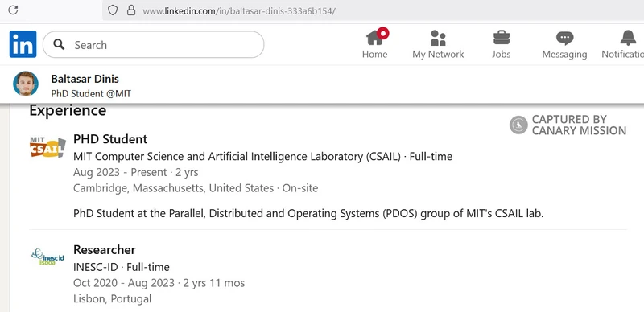Open the Jobs briefcase icon
Viewport: 644px width, 312px height.
click(x=501, y=38)
